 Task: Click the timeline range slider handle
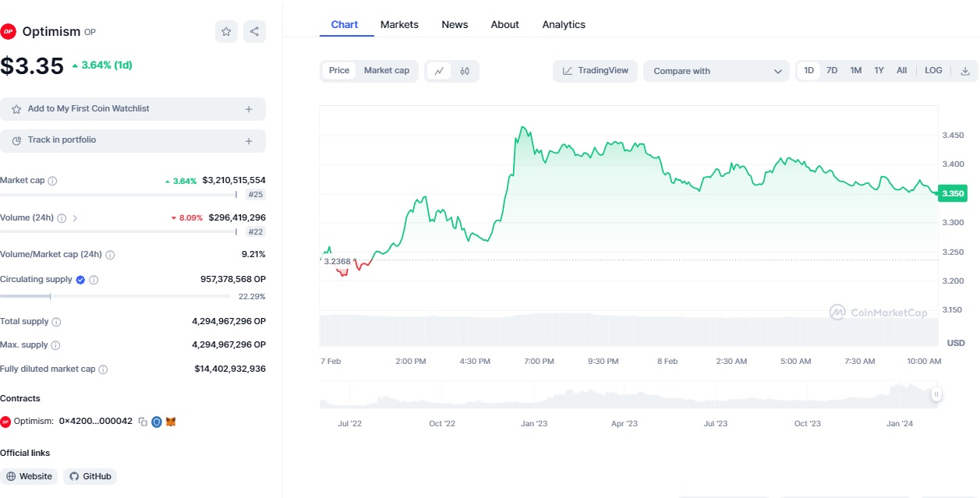pos(936,394)
